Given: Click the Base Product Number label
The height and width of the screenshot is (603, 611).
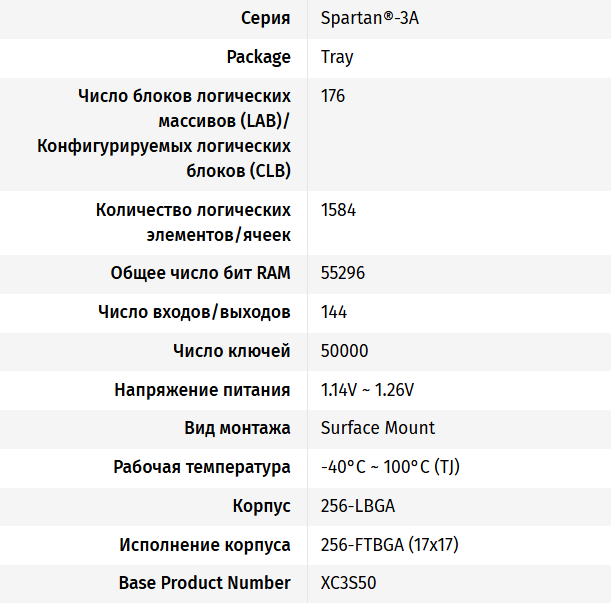Looking at the screenshot, I should click(205, 583).
